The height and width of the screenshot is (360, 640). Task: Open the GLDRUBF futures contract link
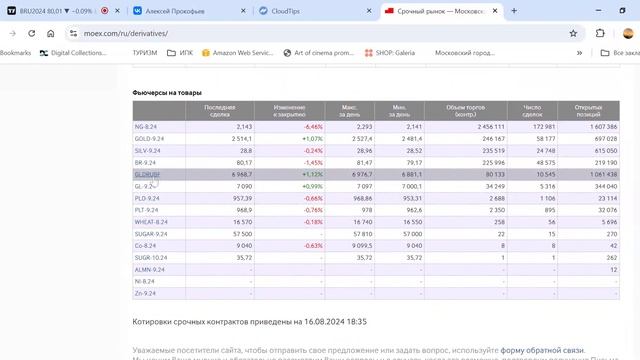pyautogui.click(x=147, y=174)
